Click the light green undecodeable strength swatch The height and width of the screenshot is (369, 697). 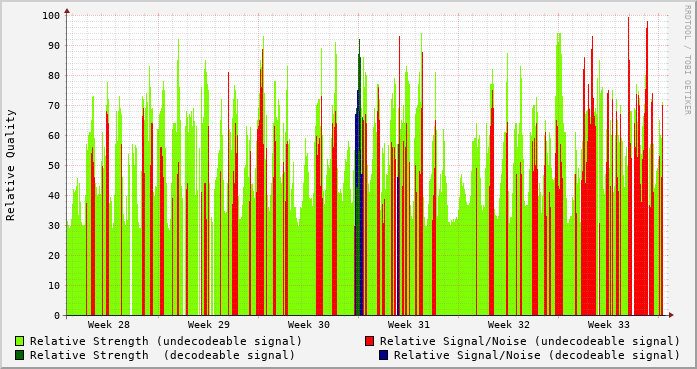coord(20,341)
